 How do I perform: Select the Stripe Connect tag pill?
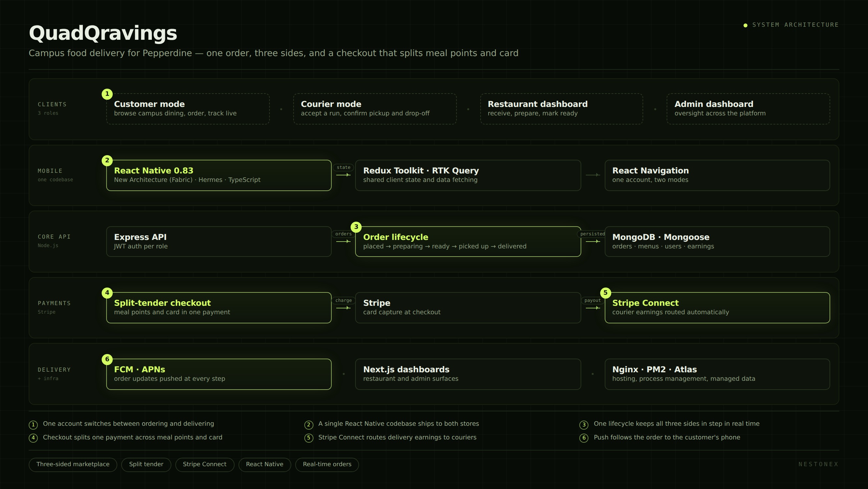point(205,464)
